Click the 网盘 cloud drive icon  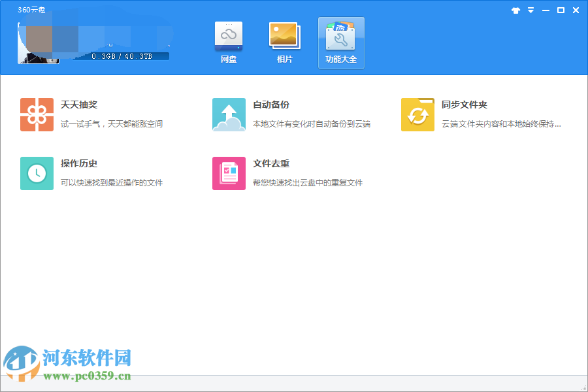pos(229,36)
